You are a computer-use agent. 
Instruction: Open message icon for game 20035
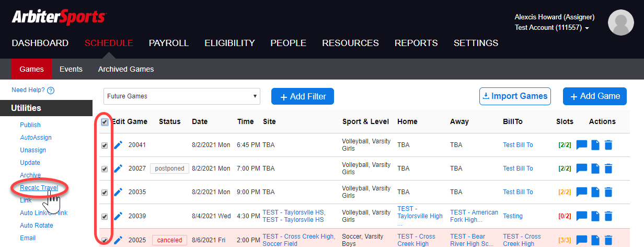[582, 192]
